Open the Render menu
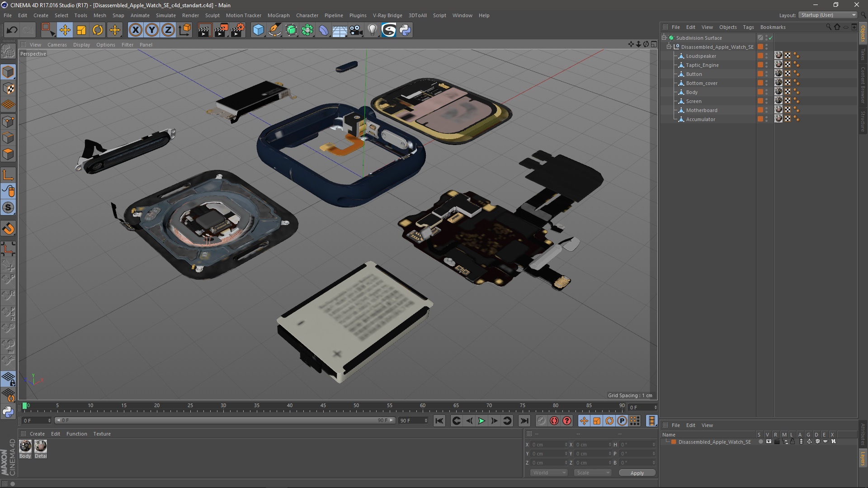868x488 pixels. tap(190, 15)
